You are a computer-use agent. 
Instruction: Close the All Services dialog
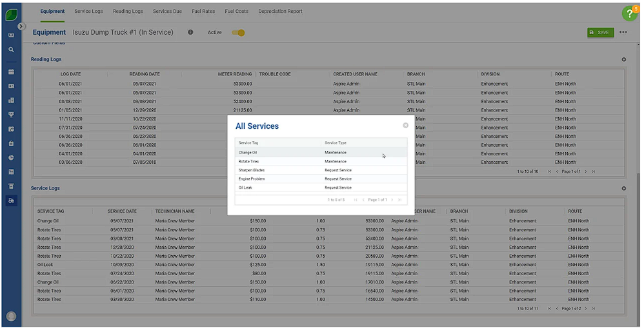point(405,126)
